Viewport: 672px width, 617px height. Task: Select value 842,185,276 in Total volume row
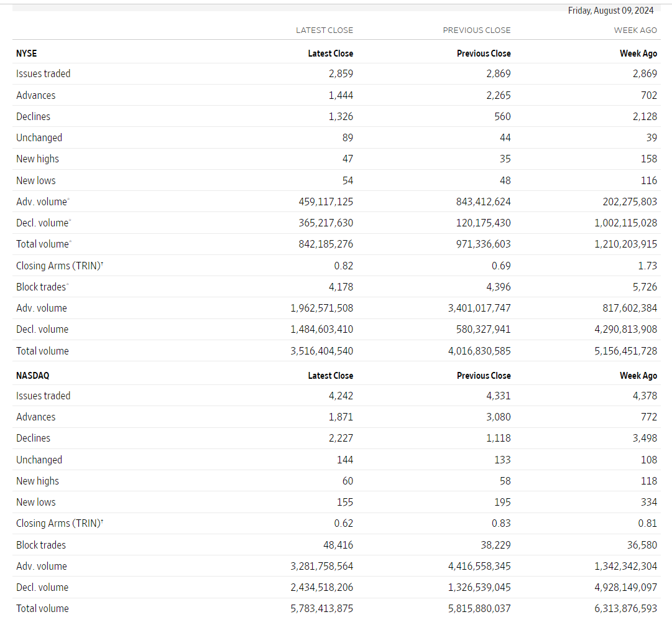[x=326, y=244]
